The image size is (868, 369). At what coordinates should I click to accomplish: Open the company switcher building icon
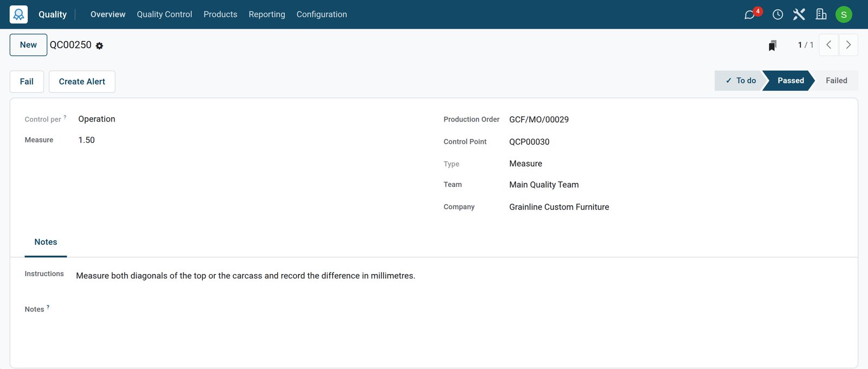[x=821, y=15]
